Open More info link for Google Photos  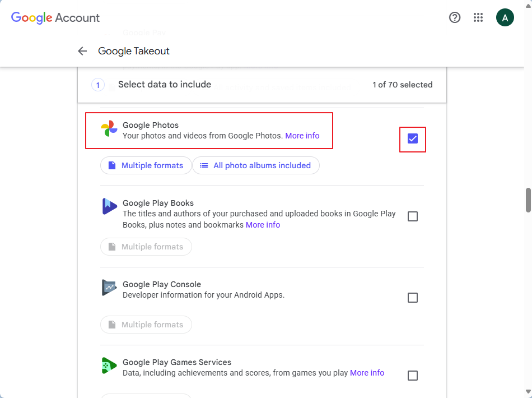click(302, 136)
